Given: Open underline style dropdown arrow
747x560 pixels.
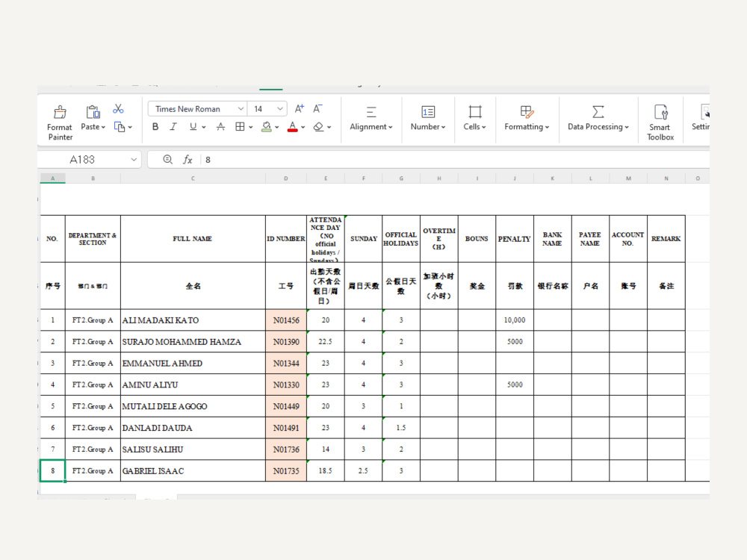Looking at the screenshot, I should point(204,127).
